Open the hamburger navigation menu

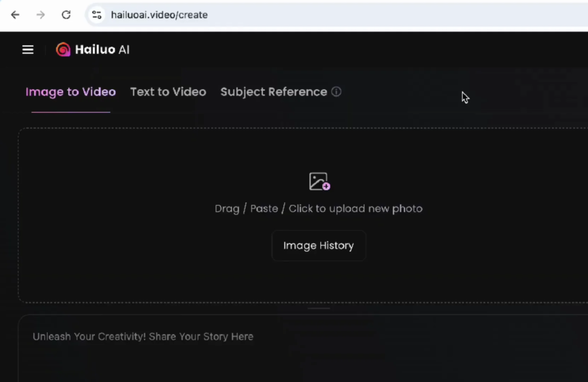tap(28, 50)
